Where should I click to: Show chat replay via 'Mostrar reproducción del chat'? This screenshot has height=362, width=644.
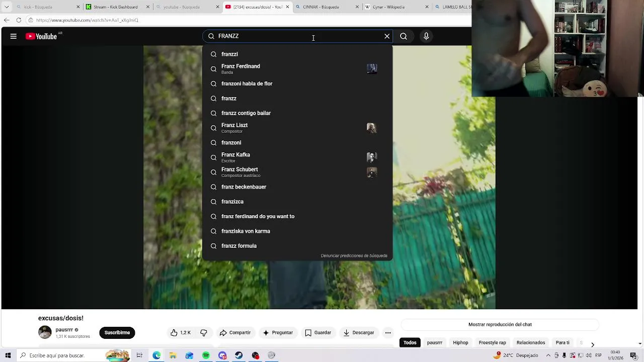tap(500, 325)
